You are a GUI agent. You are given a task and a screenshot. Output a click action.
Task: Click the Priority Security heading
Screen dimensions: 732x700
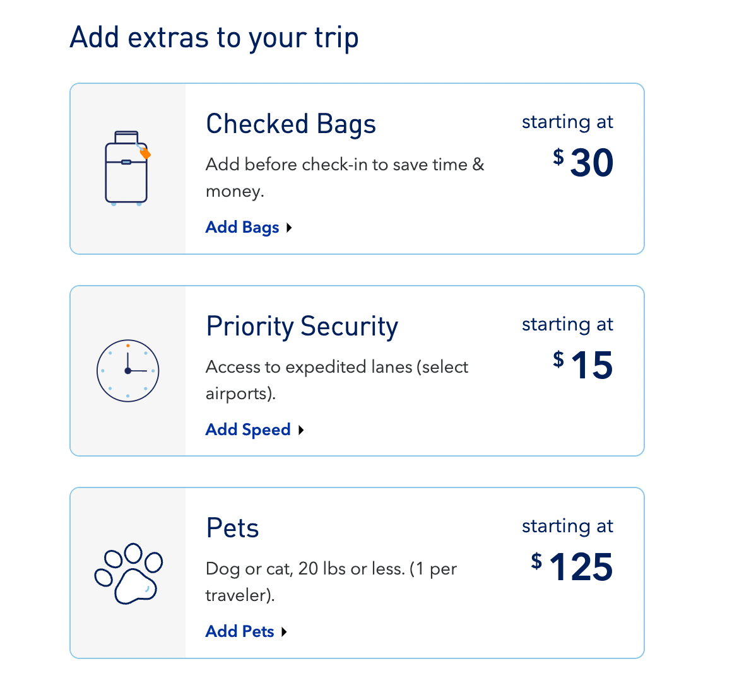(302, 326)
